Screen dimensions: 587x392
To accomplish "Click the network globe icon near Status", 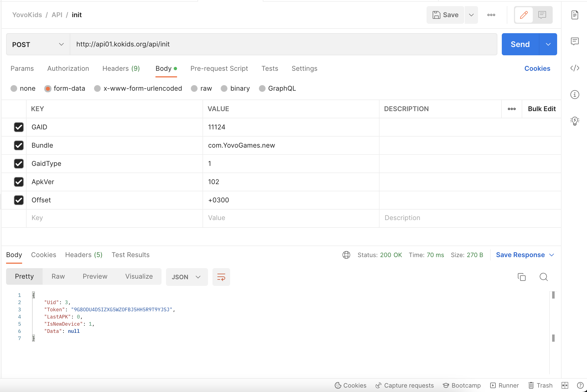I will pyautogui.click(x=346, y=255).
